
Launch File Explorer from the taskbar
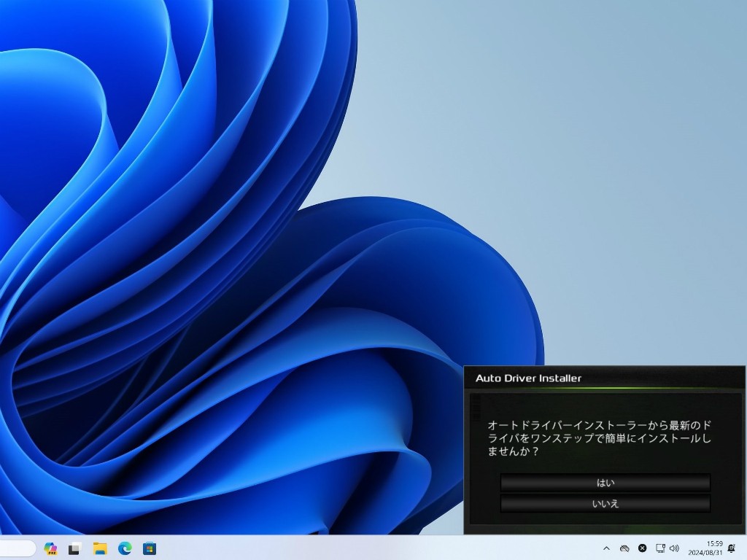100,548
